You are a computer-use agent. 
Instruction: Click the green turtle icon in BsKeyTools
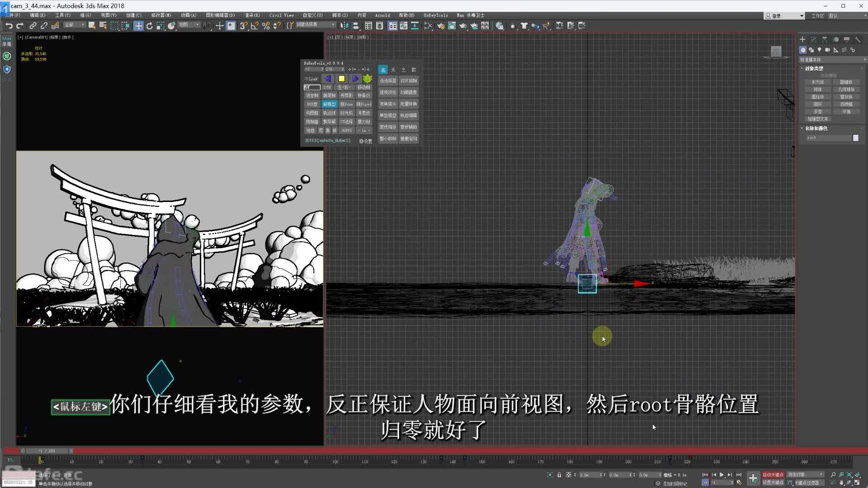[x=368, y=79]
